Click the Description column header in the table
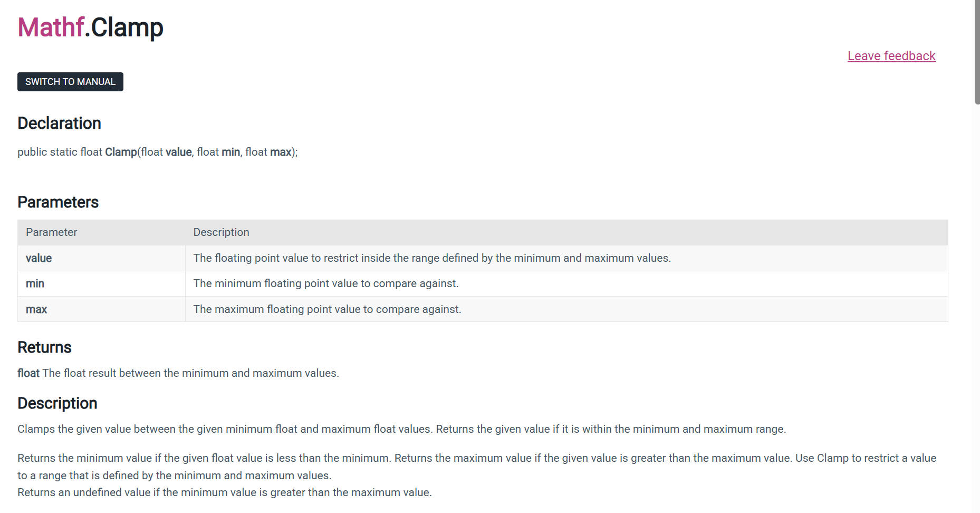The image size is (980, 513). tap(221, 232)
